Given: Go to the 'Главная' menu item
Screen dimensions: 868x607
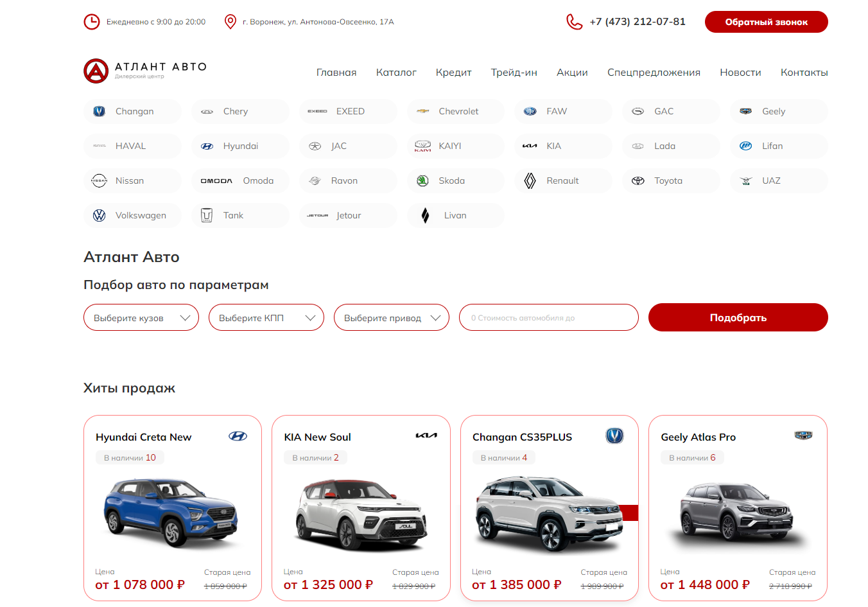Looking at the screenshot, I should pos(336,73).
